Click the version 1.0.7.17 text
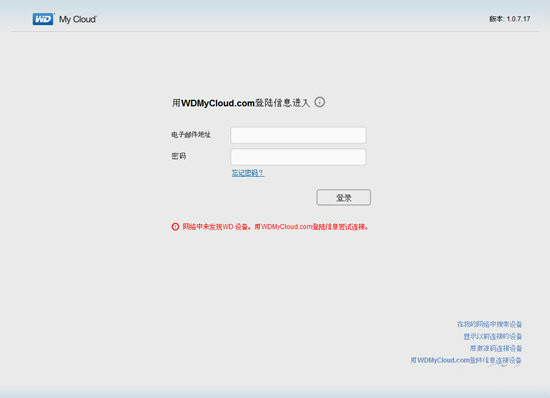The width and height of the screenshot is (550, 398). click(510, 19)
